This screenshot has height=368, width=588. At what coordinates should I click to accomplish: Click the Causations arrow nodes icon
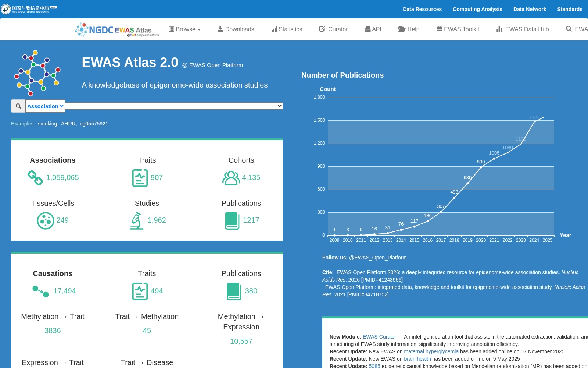pyautogui.click(x=40, y=291)
